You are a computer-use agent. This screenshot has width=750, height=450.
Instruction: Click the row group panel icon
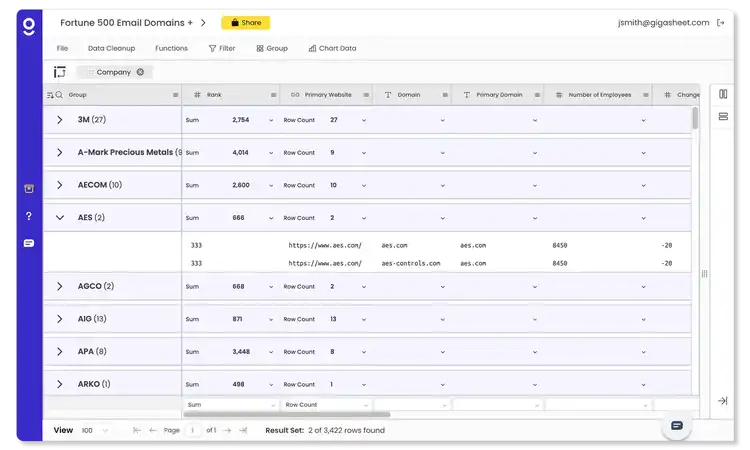click(x=60, y=72)
